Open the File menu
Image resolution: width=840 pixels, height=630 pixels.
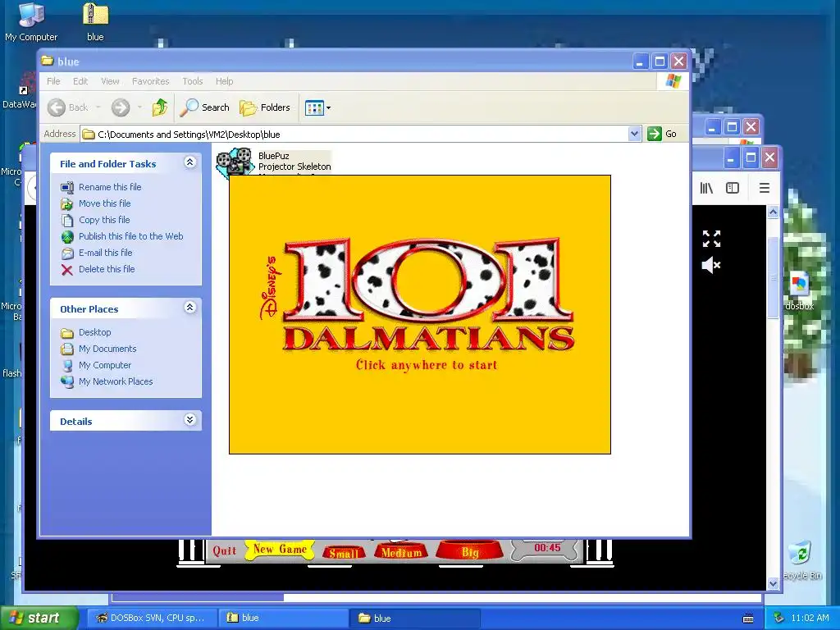point(53,81)
